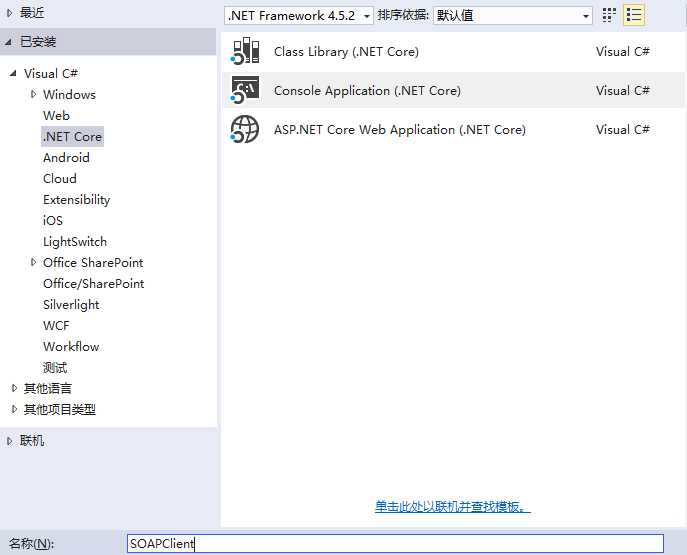Click Visual C# label on Class Library row
The height and width of the screenshot is (555, 687).
[623, 52]
